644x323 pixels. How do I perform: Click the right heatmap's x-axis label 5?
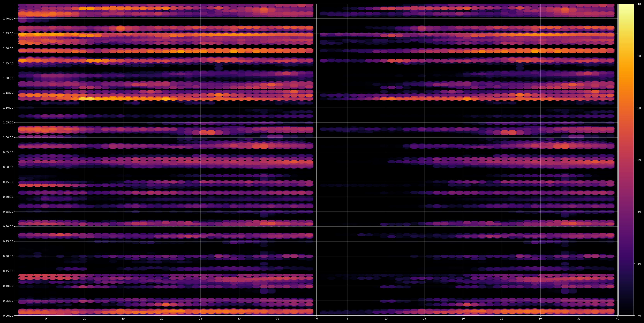coord(347,319)
